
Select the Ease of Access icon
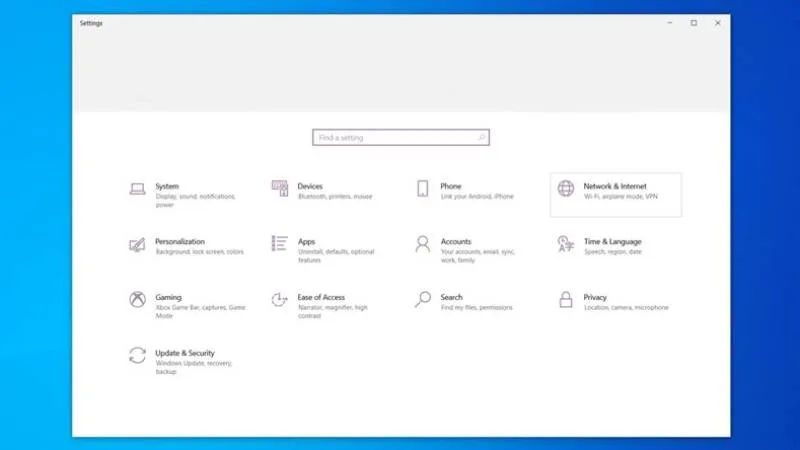[x=279, y=299]
